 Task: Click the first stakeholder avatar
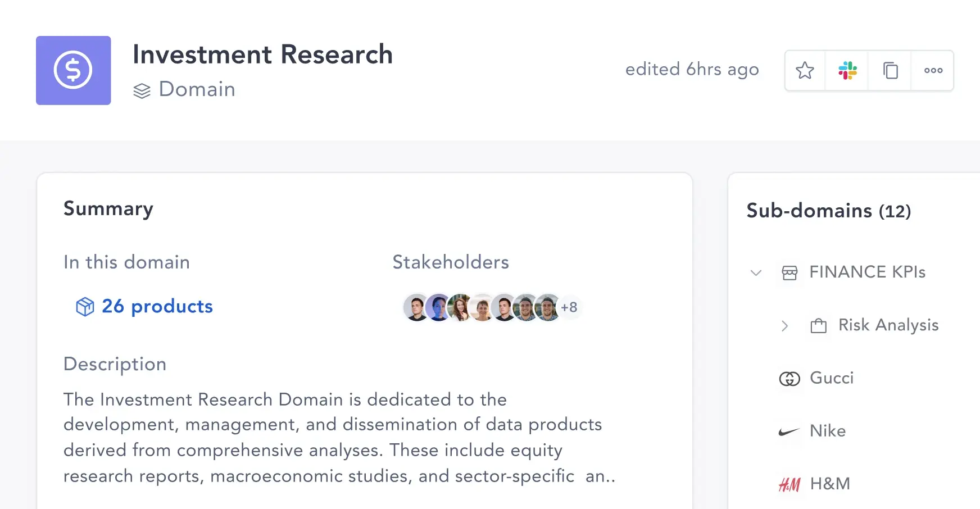click(416, 307)
